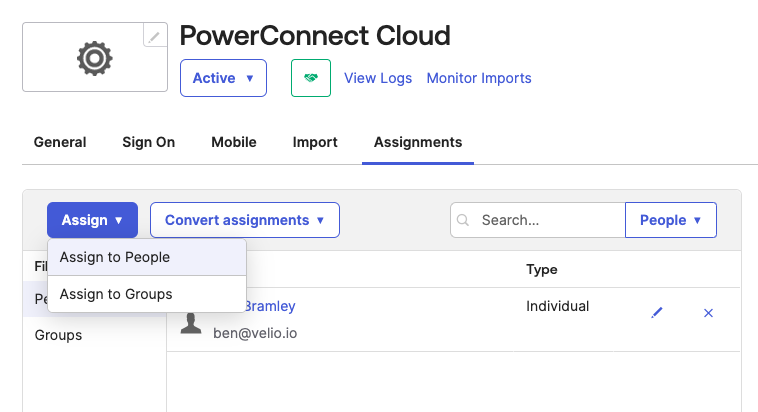Remove the ben@velio.io assignment with the X icon
This screenshot has height=412, width=758.
pos(708,313)
